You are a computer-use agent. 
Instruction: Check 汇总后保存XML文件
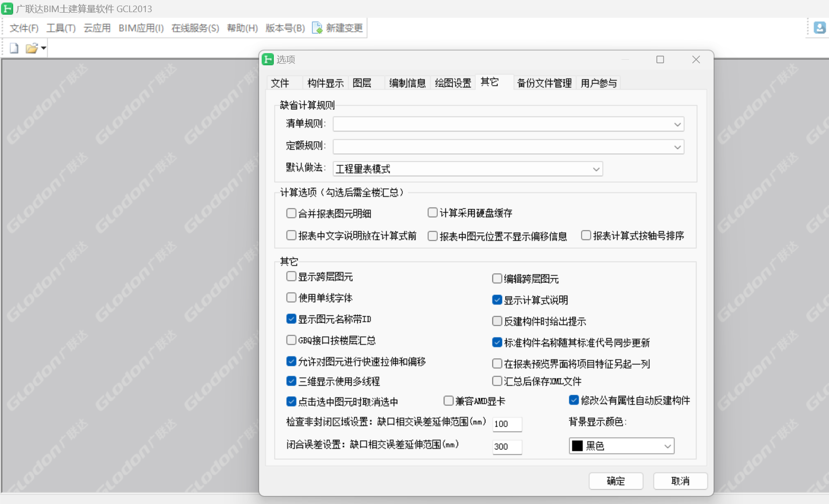(x=497, y=381)
